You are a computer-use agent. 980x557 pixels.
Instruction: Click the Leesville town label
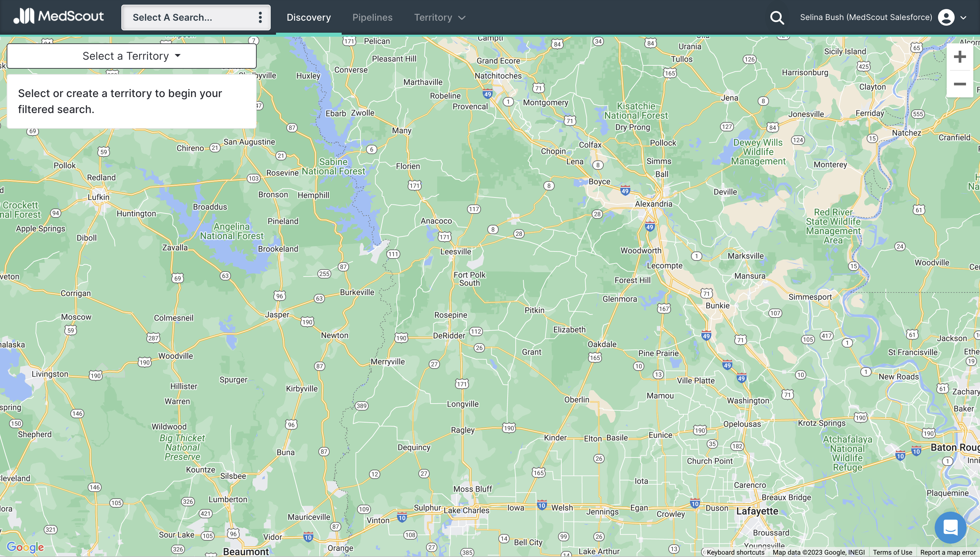455,252
